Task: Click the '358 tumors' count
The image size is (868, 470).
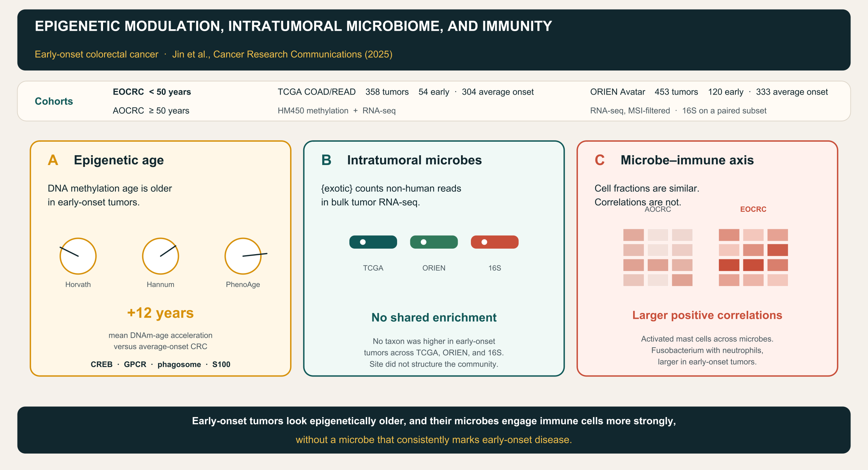Action: (387, 92)
